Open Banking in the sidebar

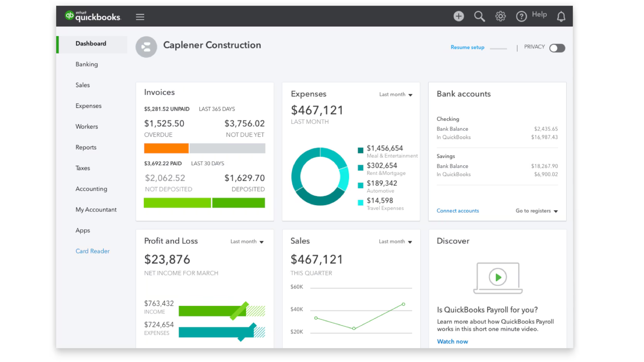click(87, 64)
